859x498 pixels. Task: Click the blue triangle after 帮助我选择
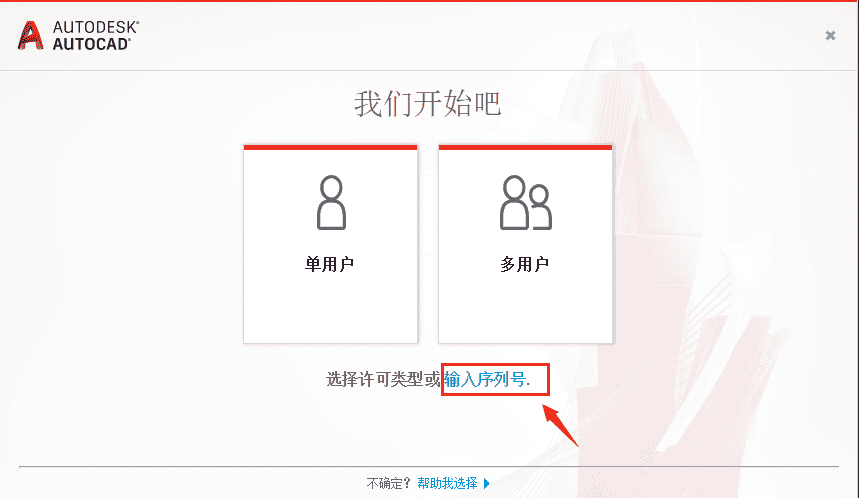pos(486,484)
